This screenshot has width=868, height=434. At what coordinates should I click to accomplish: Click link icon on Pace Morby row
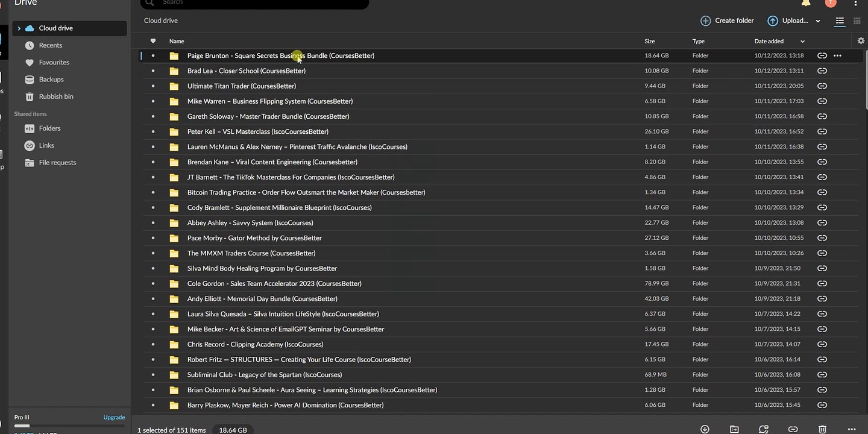coord(822,238)
